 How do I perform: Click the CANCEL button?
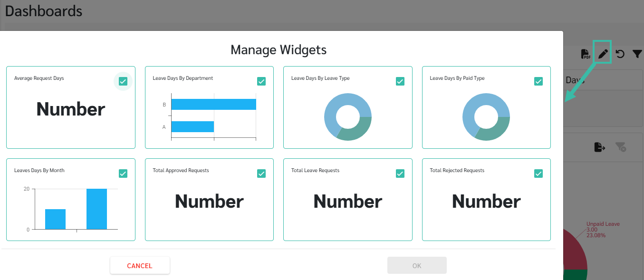(140, 266)
